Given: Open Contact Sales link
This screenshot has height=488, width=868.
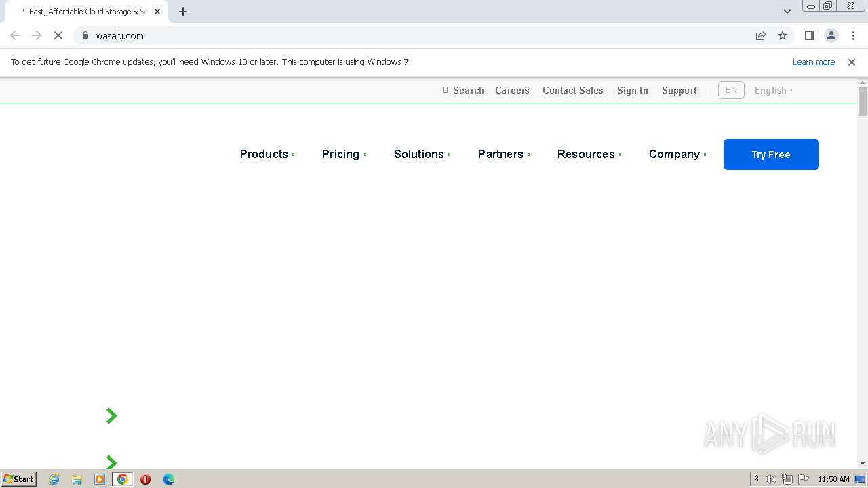Looking at the screenshot, I should (573, 90).
